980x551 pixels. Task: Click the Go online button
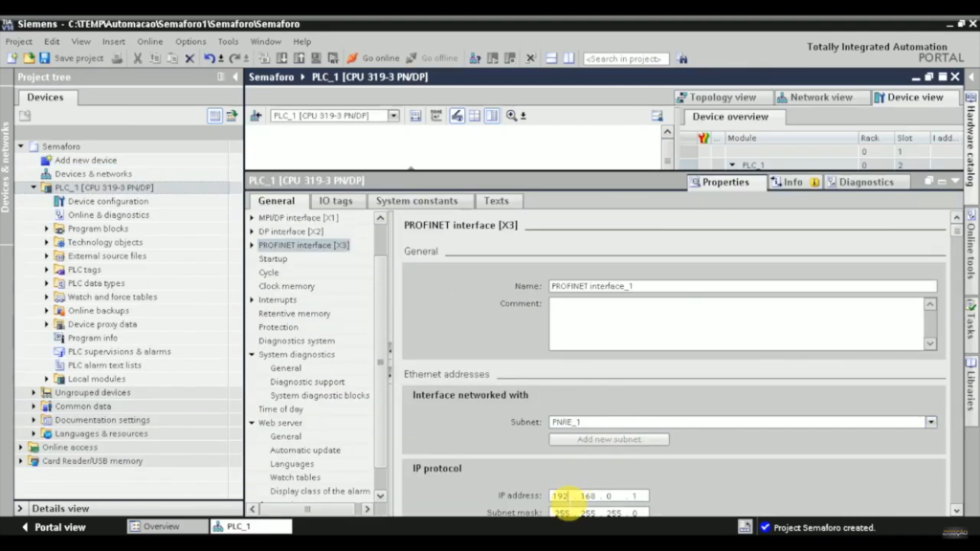pyautogui.click(x=374, y=58)
